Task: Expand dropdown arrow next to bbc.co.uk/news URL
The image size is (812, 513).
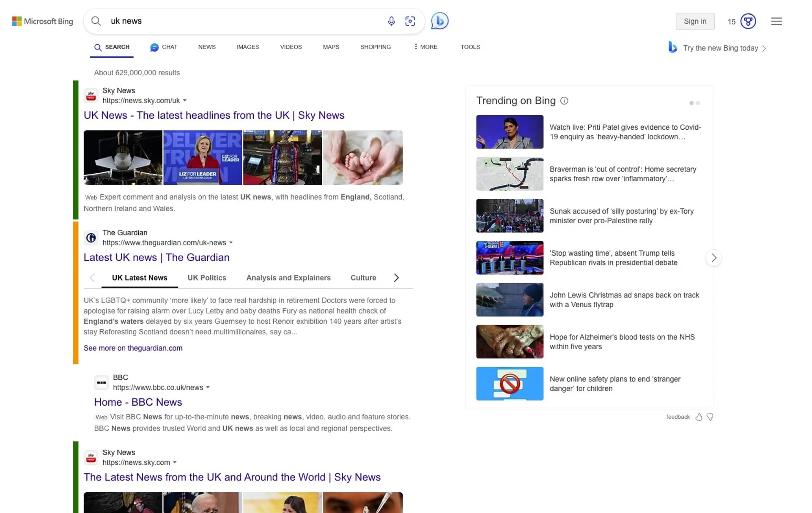Action: click(208, 387)
